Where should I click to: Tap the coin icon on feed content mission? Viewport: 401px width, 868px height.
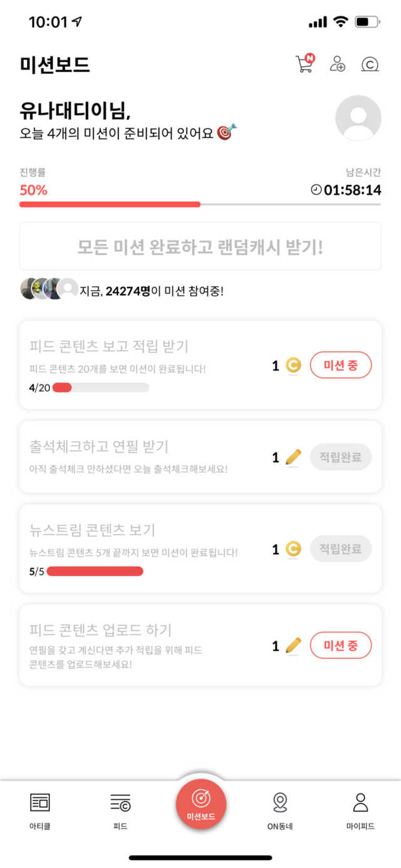[x=293, y=365]
